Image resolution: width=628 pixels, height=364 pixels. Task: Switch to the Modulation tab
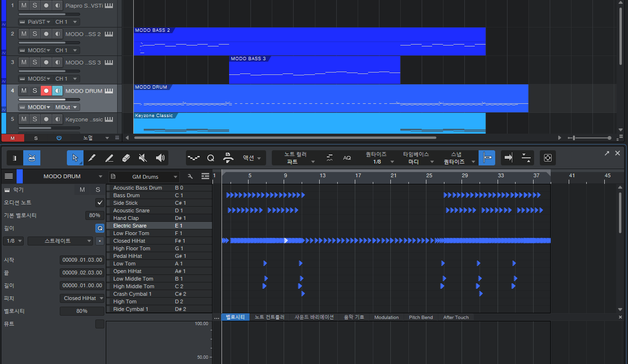coord(387,317)
